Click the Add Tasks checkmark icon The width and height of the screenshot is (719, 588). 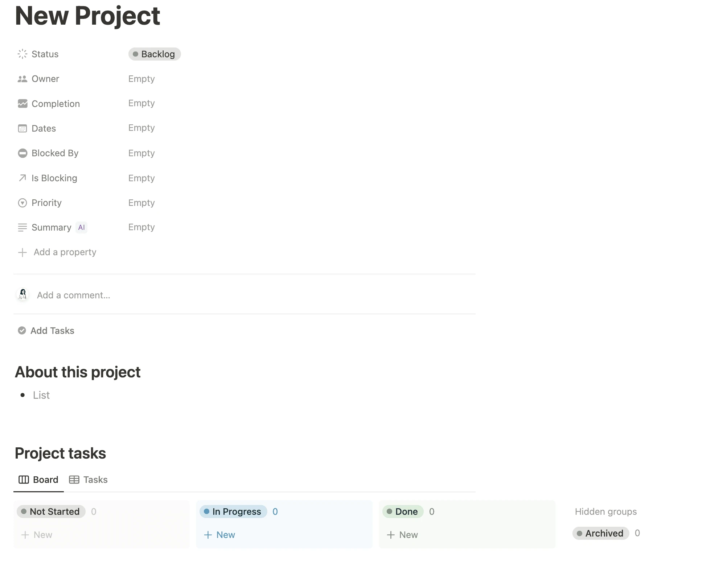pyautogui.click(x=22, y=330)
